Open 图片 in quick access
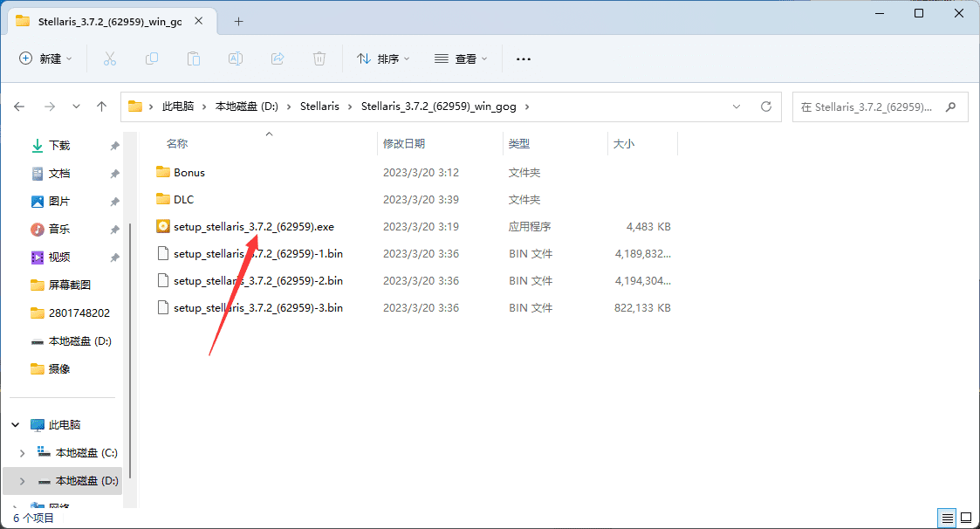Image resolution: width=980 pixels, height=529 pixels. [x=59, y=202]
